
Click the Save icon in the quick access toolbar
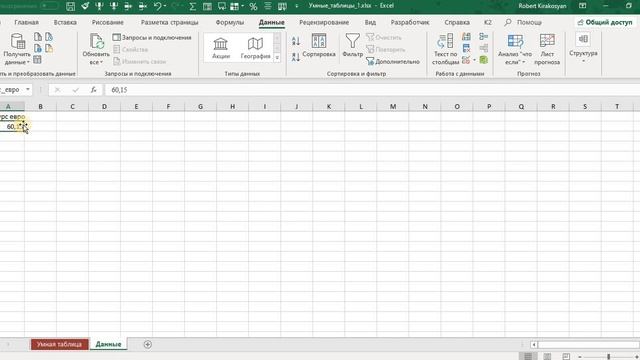[70, 6]
